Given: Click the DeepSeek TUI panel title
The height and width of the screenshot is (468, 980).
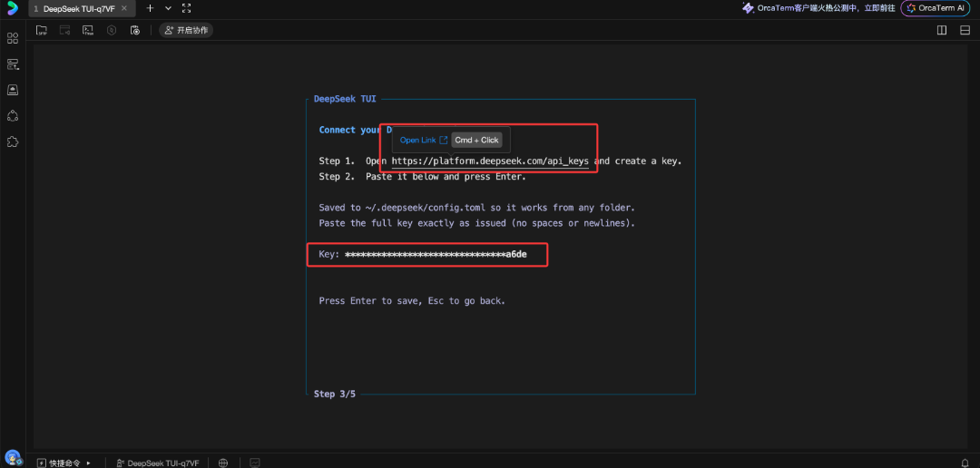Looking at the screenshot, I should coord(345,99).
